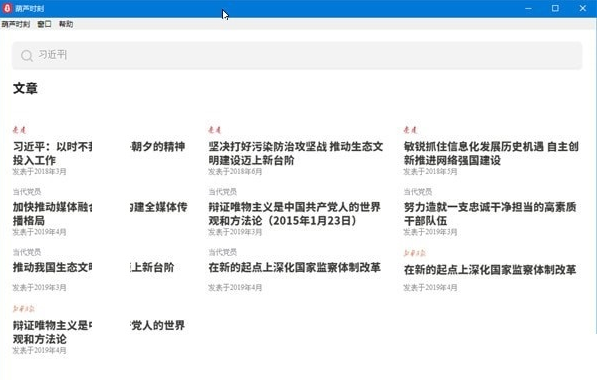Open middle-column 在新的起点上深化国家监察体制改革 article
The height and width of the screenshot is (380, 605).
coord(294,267)
